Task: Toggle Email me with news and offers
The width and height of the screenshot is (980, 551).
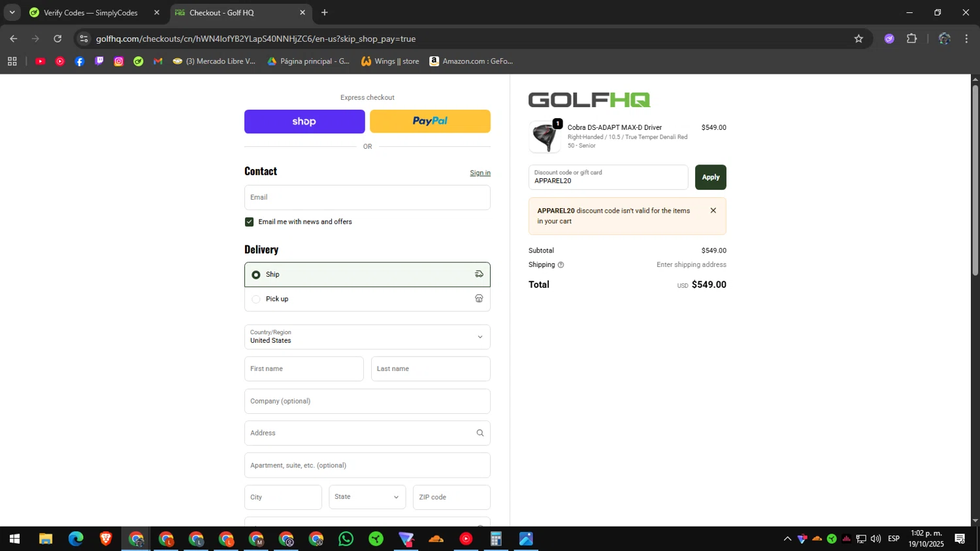Action: click(x=249, y=222)
